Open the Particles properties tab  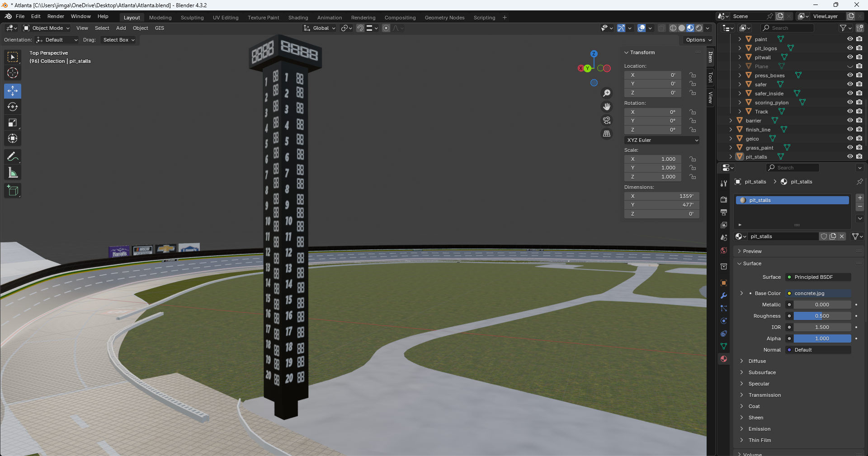[724, 308]
